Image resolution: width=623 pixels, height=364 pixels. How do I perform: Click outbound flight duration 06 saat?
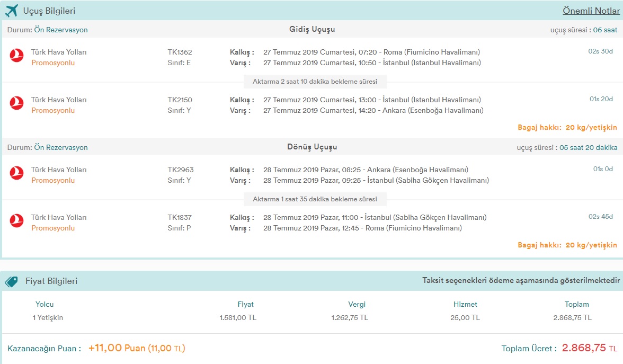tap(605, 30)
